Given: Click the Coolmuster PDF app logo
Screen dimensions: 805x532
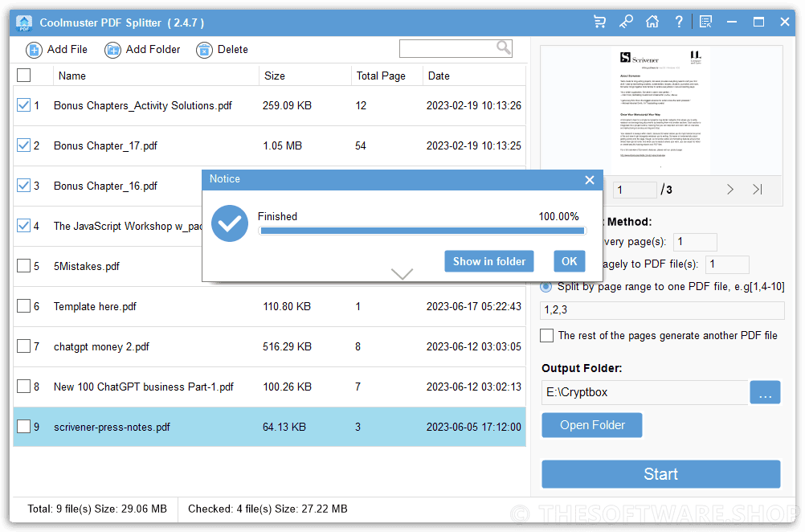Looking at the screenshot, I should pos(24,23).
